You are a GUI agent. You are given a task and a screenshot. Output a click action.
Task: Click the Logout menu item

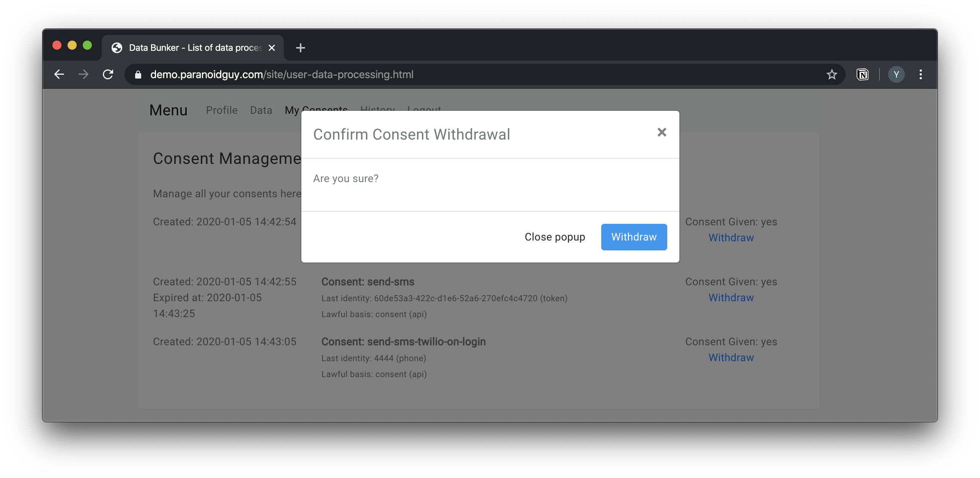424,110
